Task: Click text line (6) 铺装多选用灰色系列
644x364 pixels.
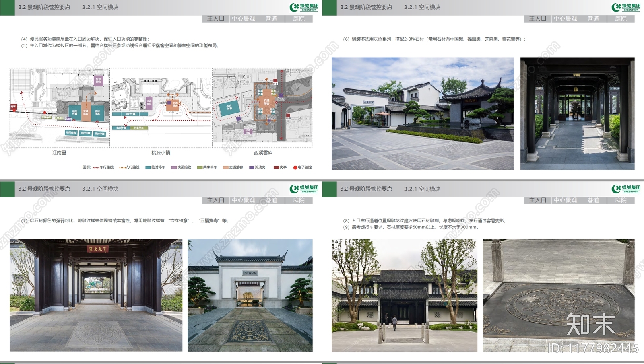Action: coord(434,39)
